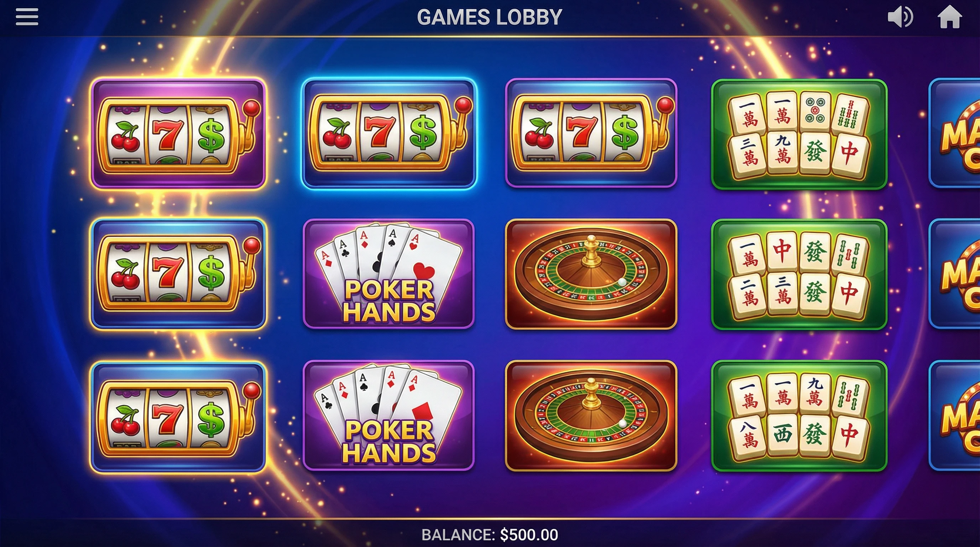Go home via the house icon
Viewport: 980px width, 547px height.
(x=950, y=17)
